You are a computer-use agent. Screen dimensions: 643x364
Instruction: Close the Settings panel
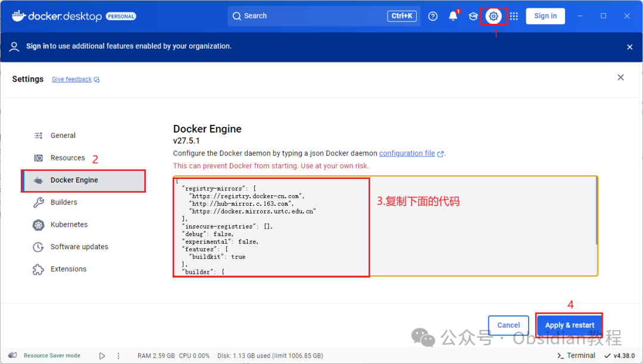[x=621, y=77]
